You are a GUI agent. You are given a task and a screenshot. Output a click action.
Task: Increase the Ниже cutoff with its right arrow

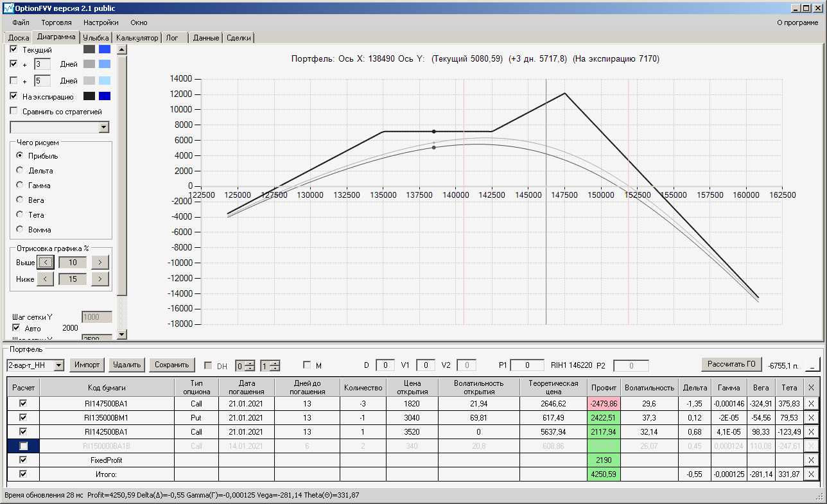[100, 279]
